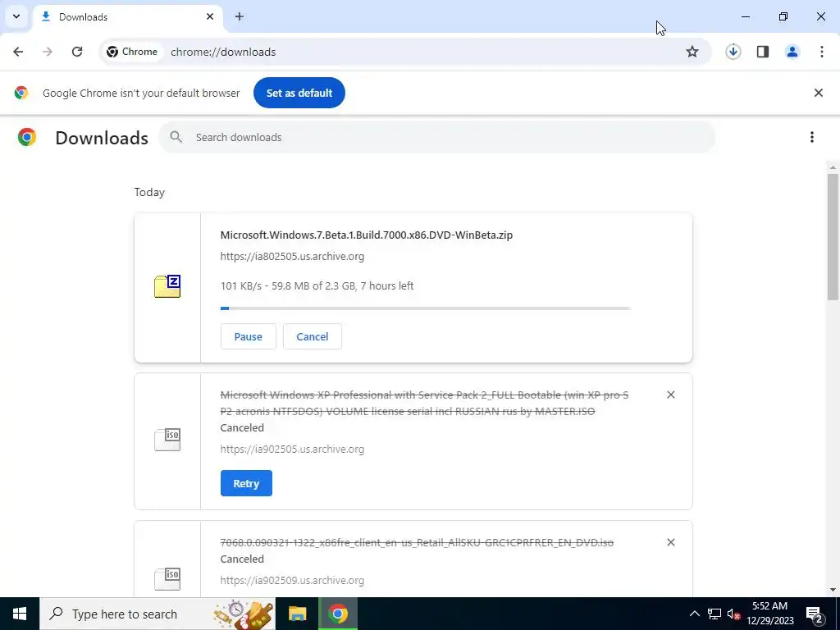Click the Windows XP ISO file icon

pyautogui.click(x=167, y=440)
